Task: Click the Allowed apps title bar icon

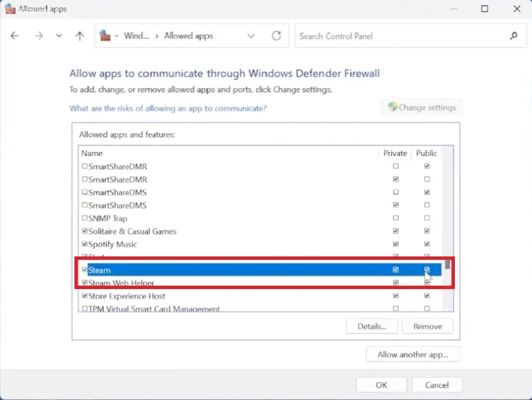Action: pos(10,9)
